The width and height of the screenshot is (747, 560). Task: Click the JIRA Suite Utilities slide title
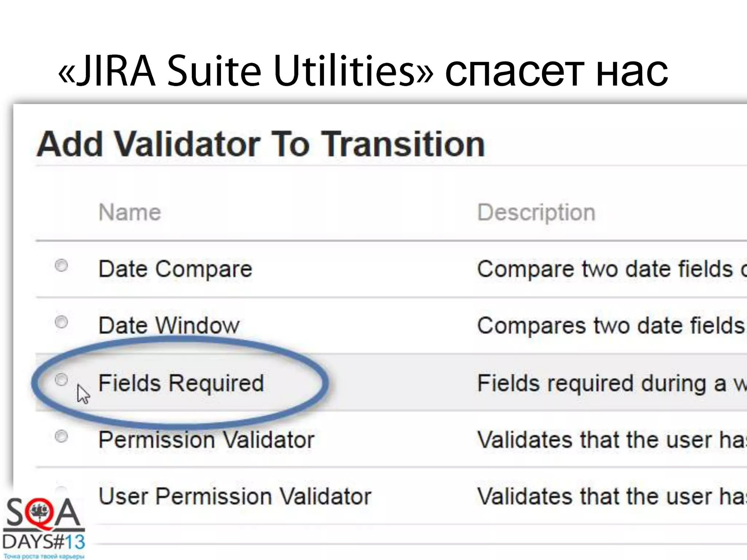(363, 70)
